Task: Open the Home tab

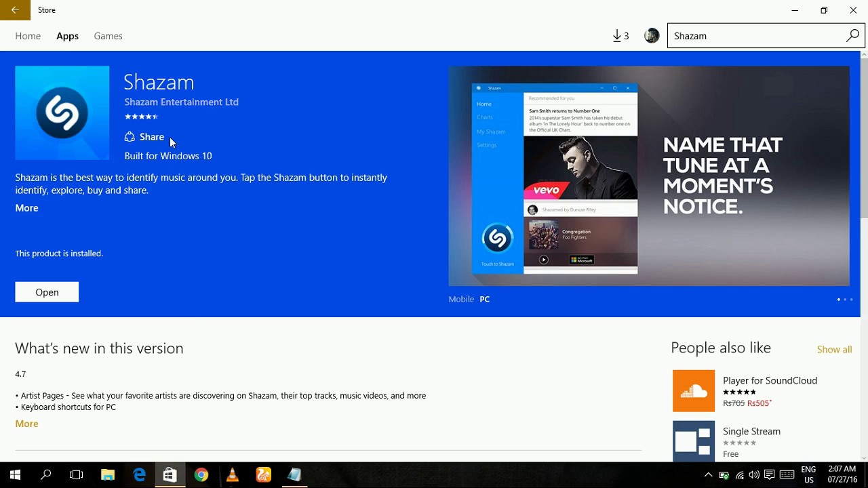Action: pyautogui.click(x=28, y=36)
